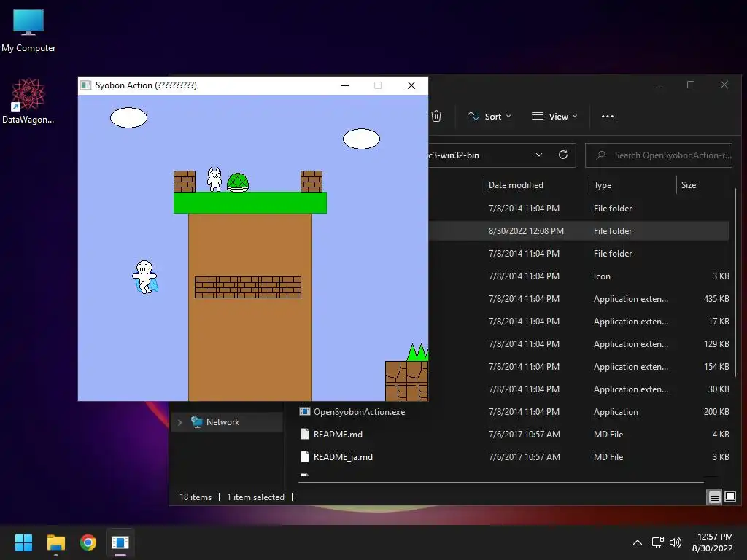
Task: Click the 154 KB Application extension row
Action: coord(578,367)
